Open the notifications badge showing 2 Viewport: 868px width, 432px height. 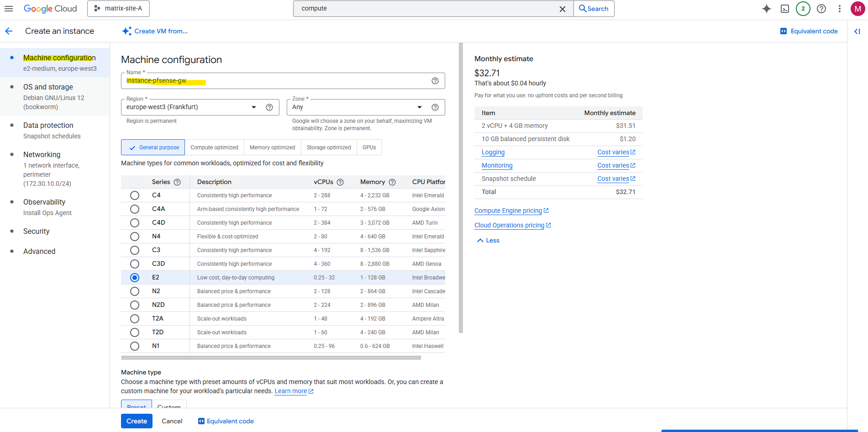point(803,9)
